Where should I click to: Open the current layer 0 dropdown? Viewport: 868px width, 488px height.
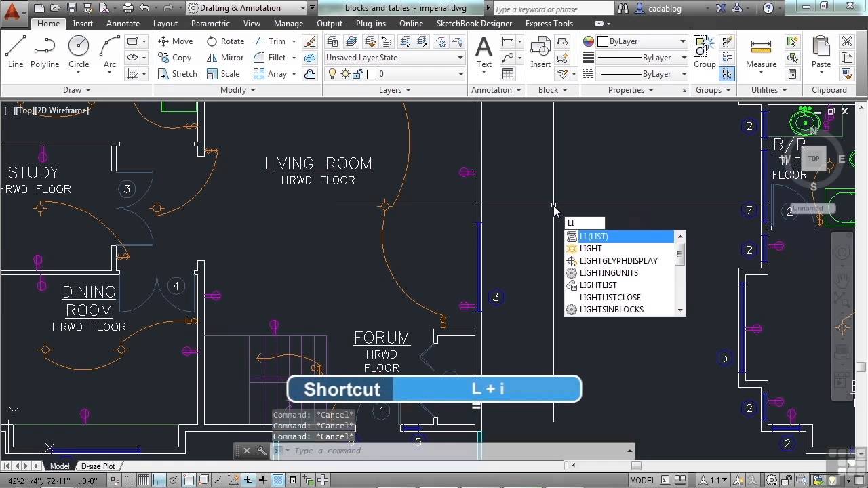tap(395, 74)
